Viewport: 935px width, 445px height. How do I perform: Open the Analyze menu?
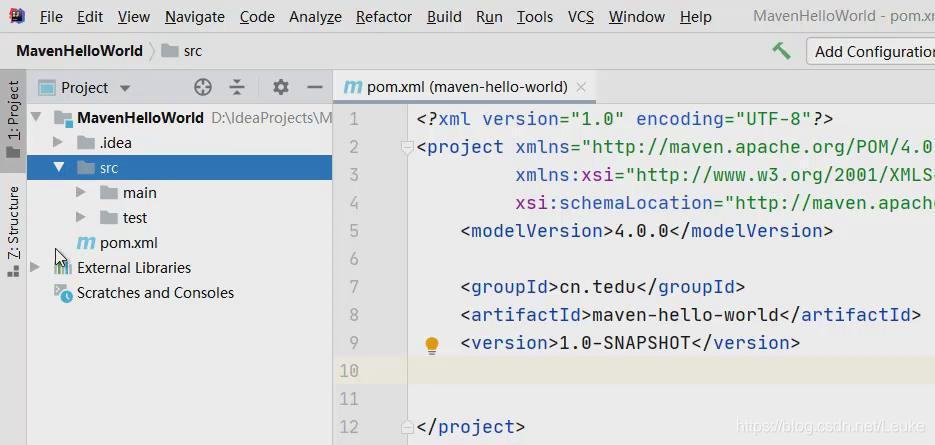pos(315,17)
